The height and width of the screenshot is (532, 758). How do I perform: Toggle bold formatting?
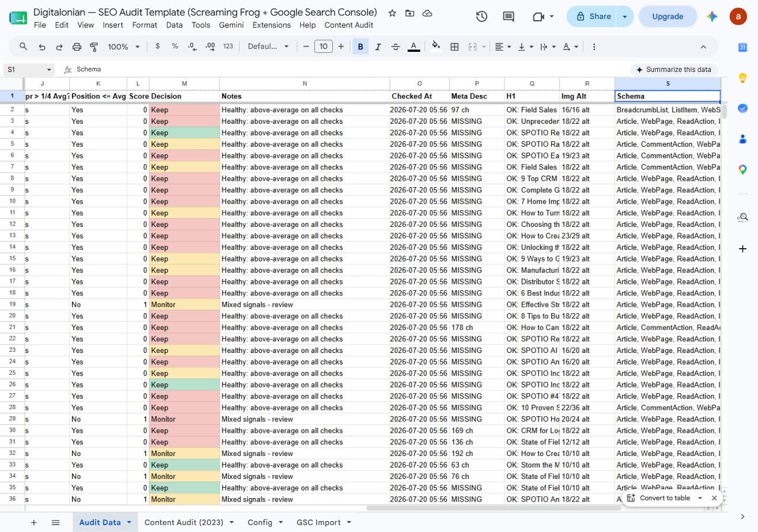click(x=361, y=47)
